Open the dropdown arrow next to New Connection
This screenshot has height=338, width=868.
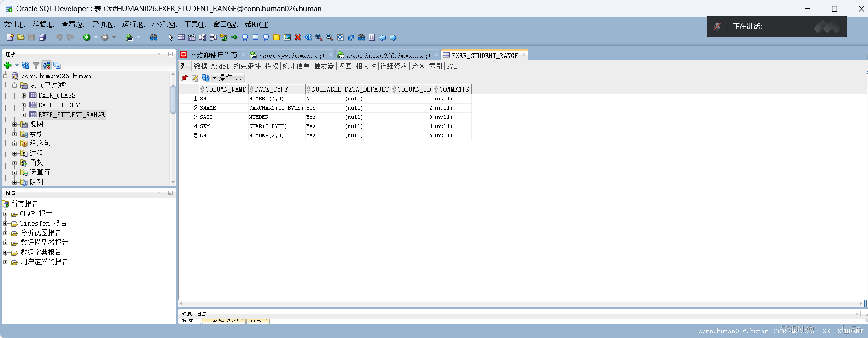pos(17,65)
